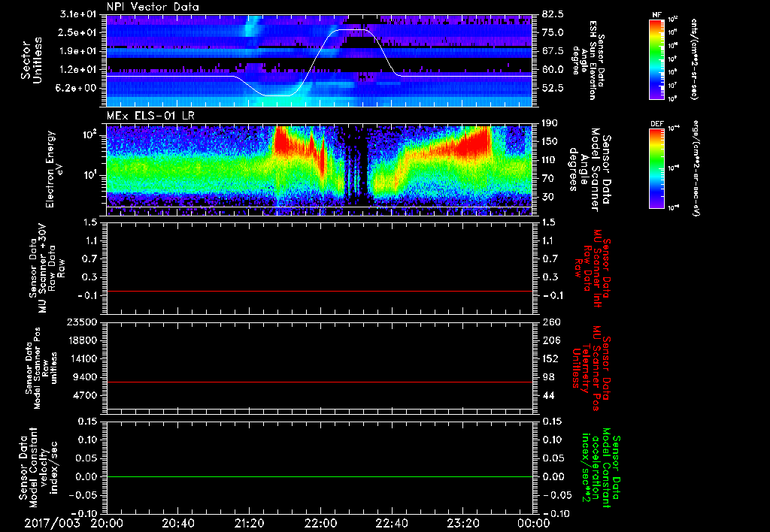Click the 260 telemetry tick label
The image size is (770, 532).
(x=550, y=322)
